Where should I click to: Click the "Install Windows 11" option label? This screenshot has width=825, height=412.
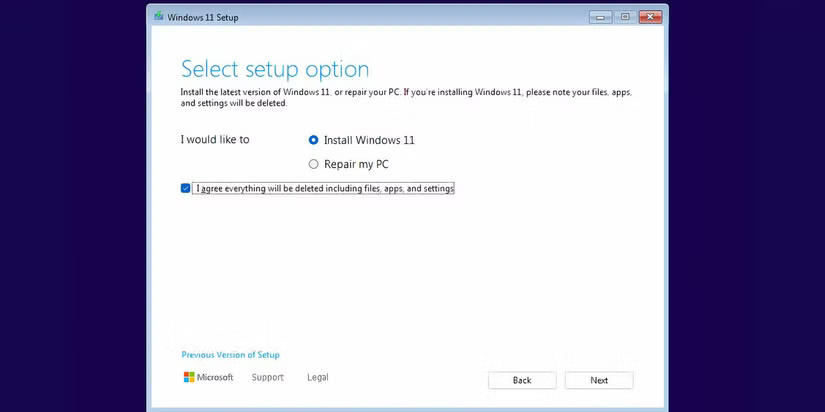point(368,140)
